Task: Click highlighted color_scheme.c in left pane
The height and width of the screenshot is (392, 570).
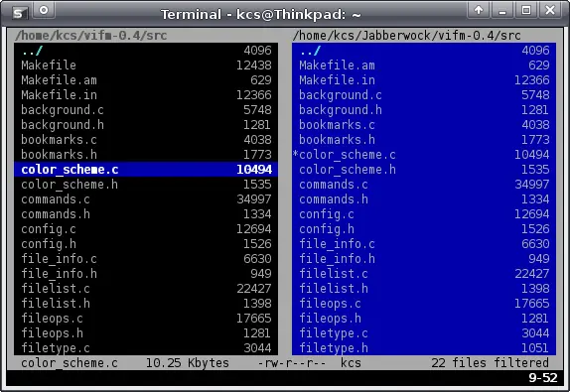Action: [x=146, y=170]
